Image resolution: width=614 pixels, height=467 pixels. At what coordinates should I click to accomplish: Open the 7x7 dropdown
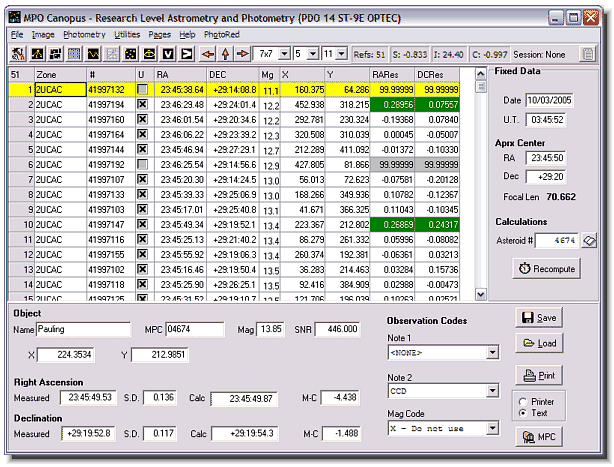click(285, 54)
